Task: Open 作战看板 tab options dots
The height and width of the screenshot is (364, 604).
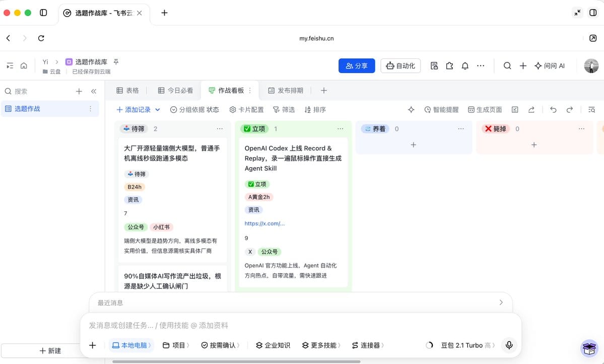Action: click(250, 91)
